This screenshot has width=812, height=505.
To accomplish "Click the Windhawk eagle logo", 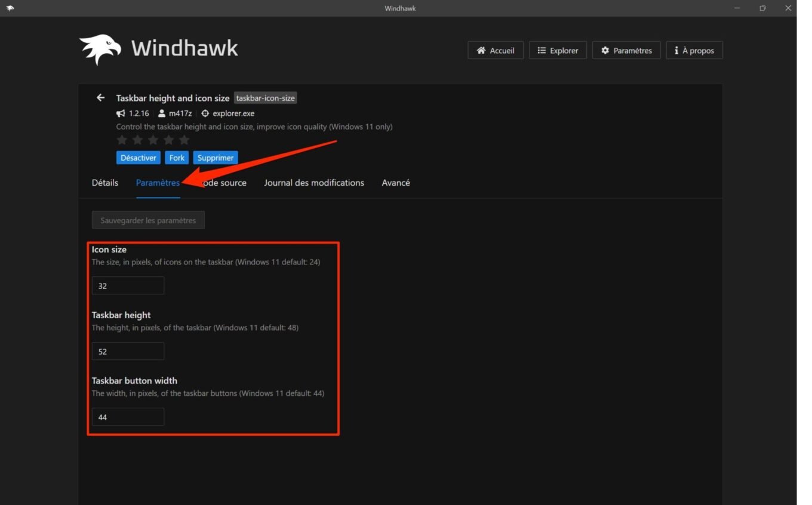I will (x=100, y=49).
